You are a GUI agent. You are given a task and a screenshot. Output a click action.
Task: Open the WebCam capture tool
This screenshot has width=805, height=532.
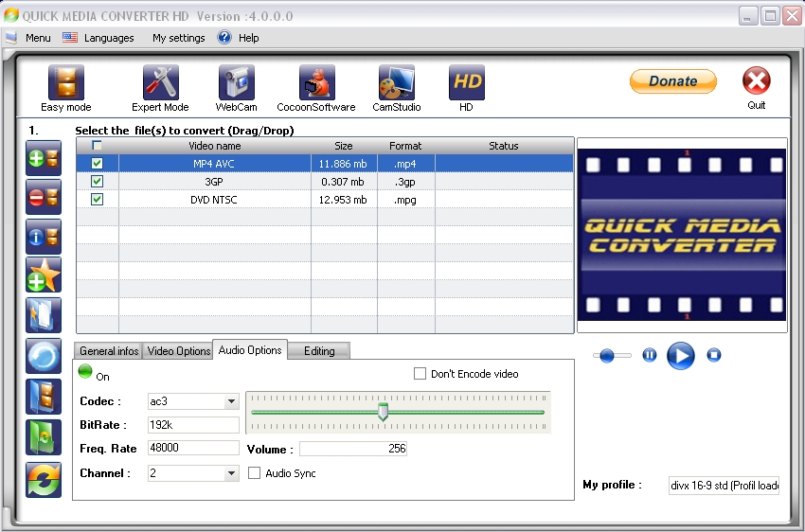[x=236, y=82]
